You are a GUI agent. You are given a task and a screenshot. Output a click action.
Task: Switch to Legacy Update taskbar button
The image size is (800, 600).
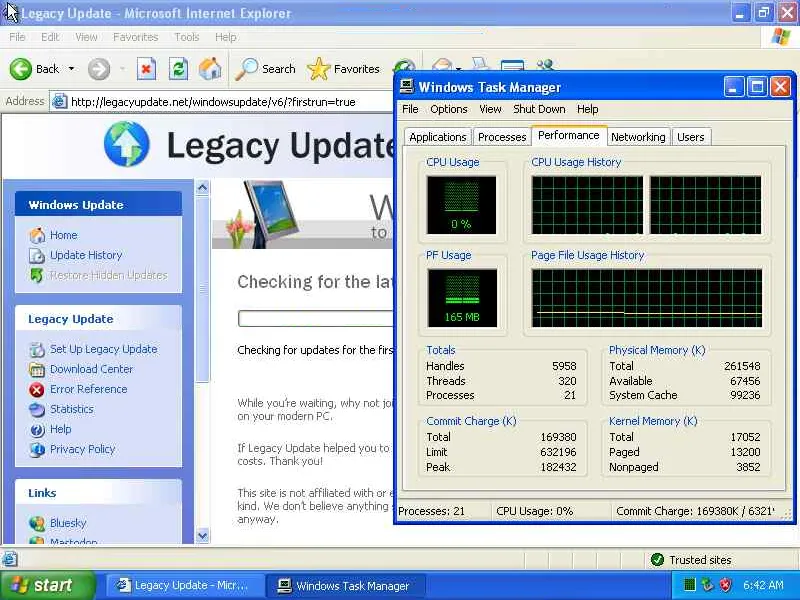(x=184, y=586)
